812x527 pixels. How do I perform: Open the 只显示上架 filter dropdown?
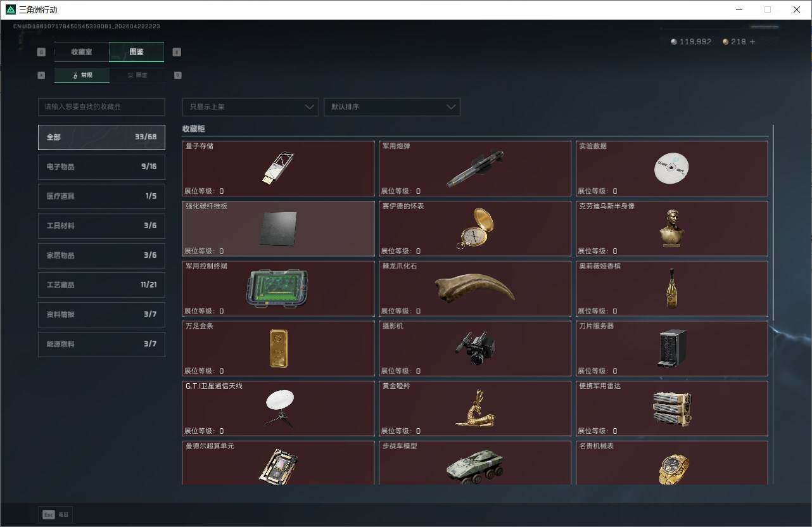pos(250,107)
